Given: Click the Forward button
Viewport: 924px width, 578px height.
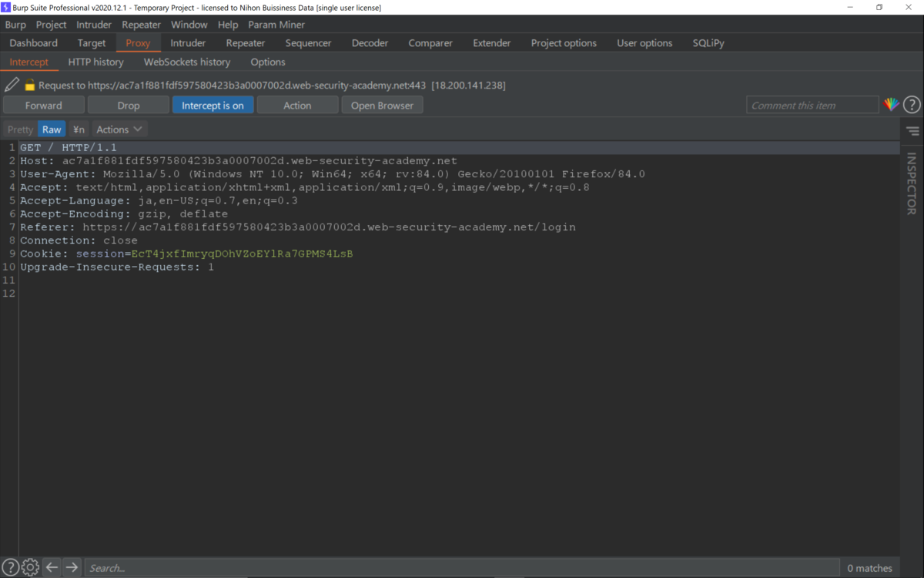Looking at the screenshot, I should pos(44,106).
